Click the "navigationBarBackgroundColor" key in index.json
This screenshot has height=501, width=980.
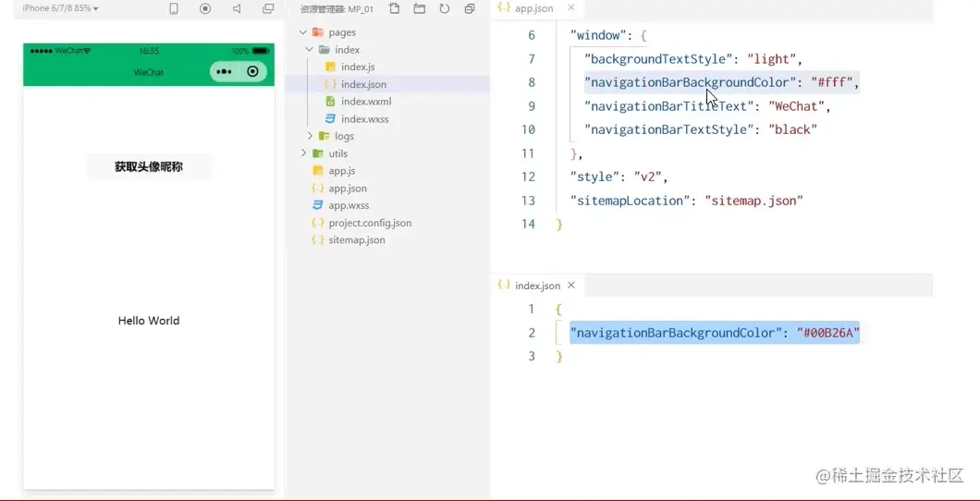point(676,333)
